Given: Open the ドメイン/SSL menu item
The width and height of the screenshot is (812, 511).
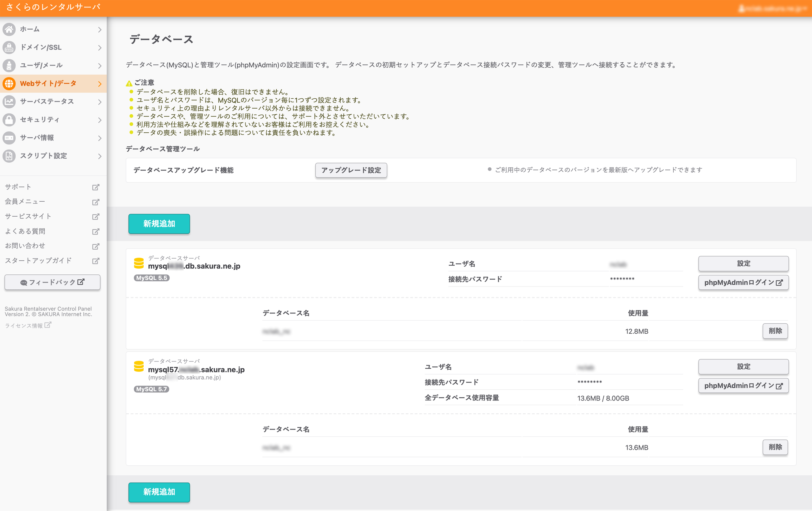Looking at the screenshot, I should coord(53,47).
